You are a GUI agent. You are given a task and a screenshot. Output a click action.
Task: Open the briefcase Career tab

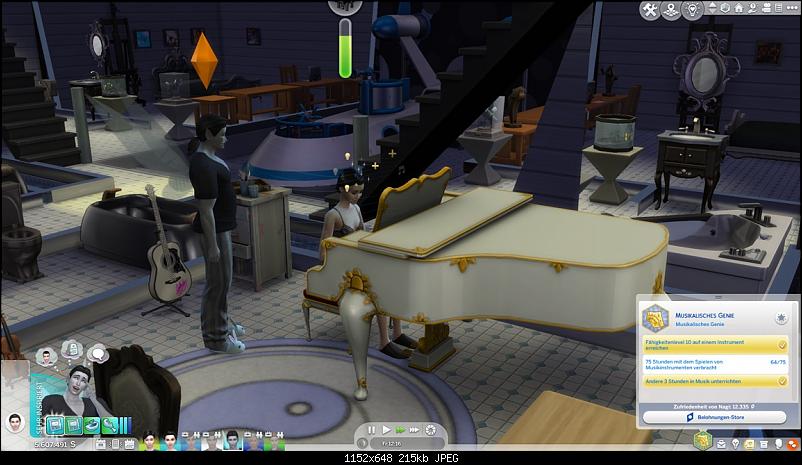click(x=721, y=445)
